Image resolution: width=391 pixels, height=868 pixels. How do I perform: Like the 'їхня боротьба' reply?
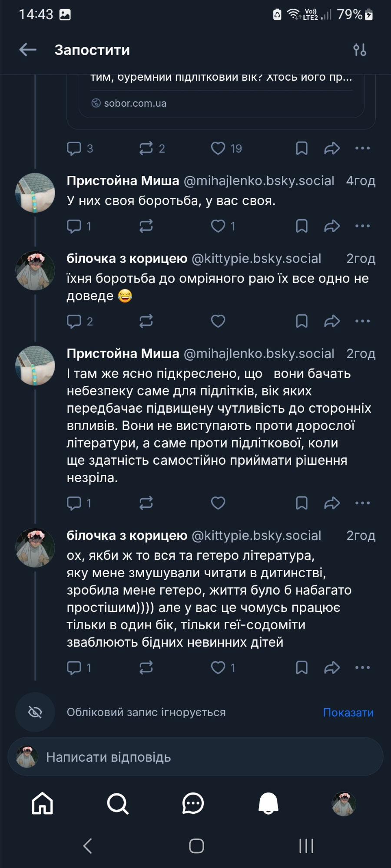pos(218,321)
